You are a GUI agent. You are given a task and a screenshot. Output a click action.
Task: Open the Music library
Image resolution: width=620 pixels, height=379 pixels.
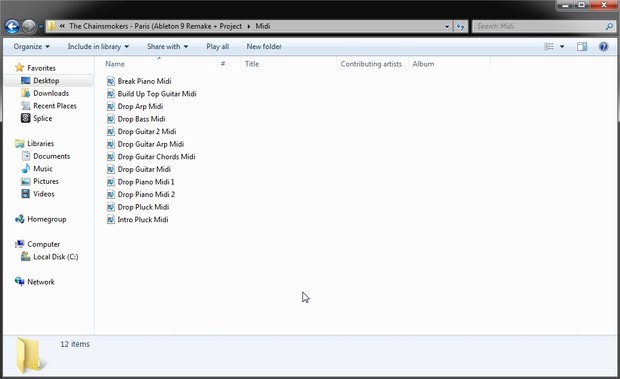pos(43,169)
